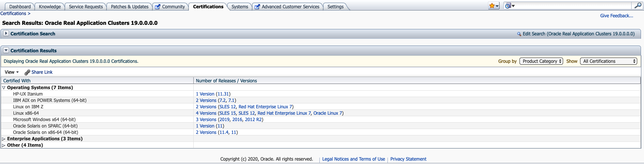Viewport: 644px width, 164px height.
Task: Click into the top search input field
Action: [x=574, y=6]
